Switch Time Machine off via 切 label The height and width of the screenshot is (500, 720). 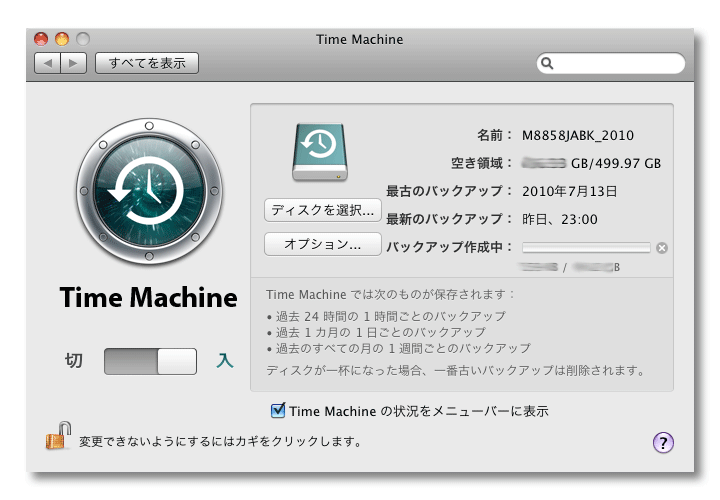pos(73,361)
